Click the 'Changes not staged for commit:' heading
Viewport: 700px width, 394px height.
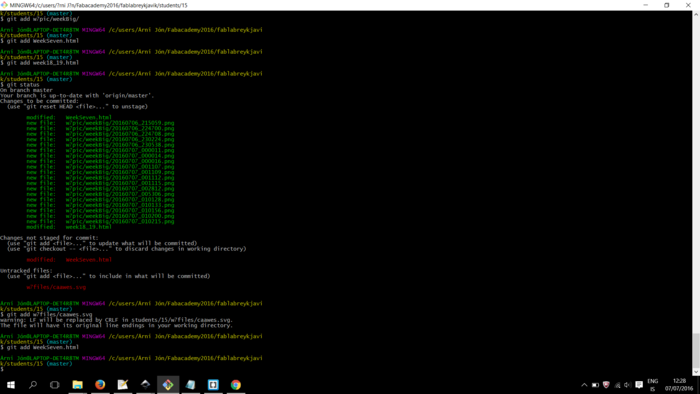point(49,238)
